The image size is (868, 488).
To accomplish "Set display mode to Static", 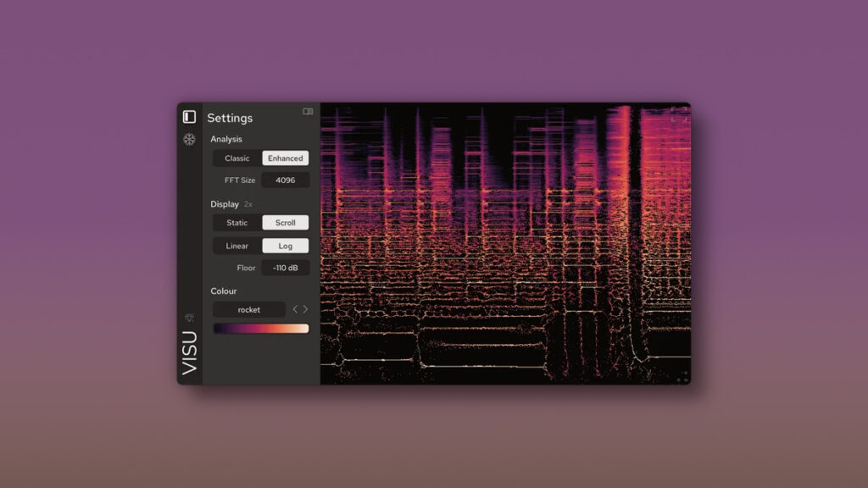I will point(237,223).
